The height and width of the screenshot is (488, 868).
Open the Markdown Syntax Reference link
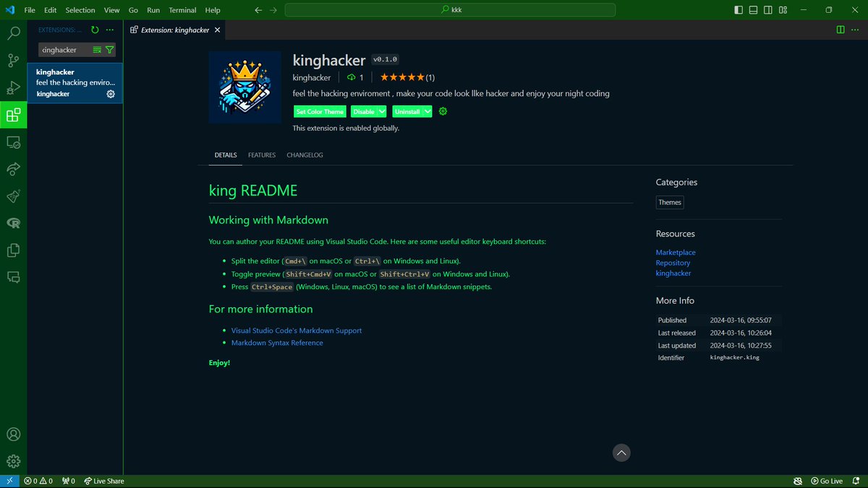[277, 343]
